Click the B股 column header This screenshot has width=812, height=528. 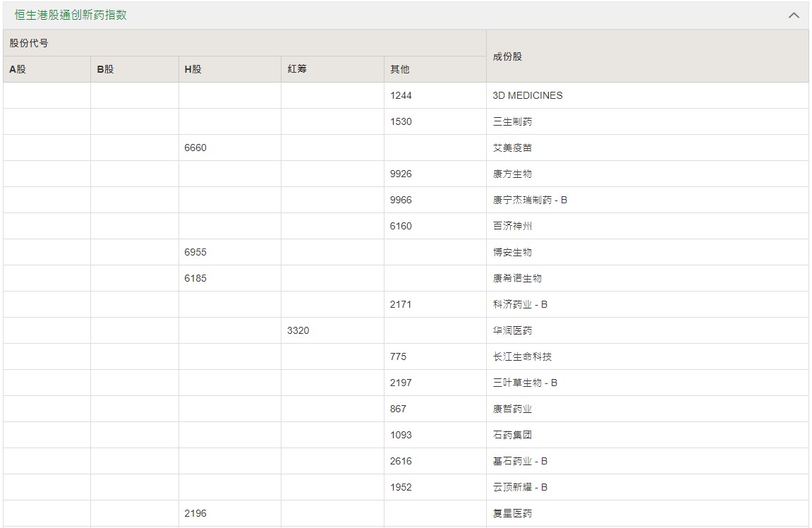pyautogui.click(x=105, y=69)
